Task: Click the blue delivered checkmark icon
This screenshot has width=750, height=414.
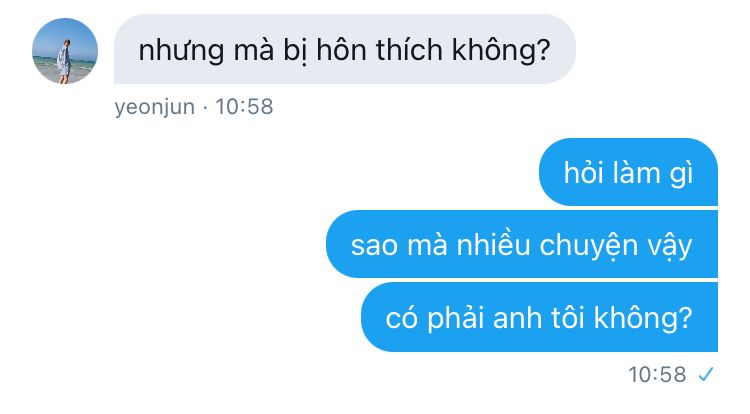Action: click(706, 374)
